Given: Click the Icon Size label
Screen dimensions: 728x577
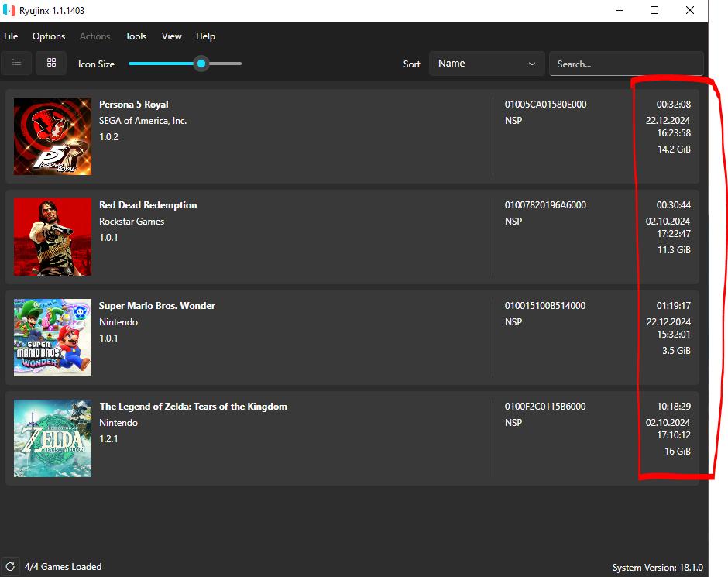Looking at the screenshot, I should click(x=96, y=64).
